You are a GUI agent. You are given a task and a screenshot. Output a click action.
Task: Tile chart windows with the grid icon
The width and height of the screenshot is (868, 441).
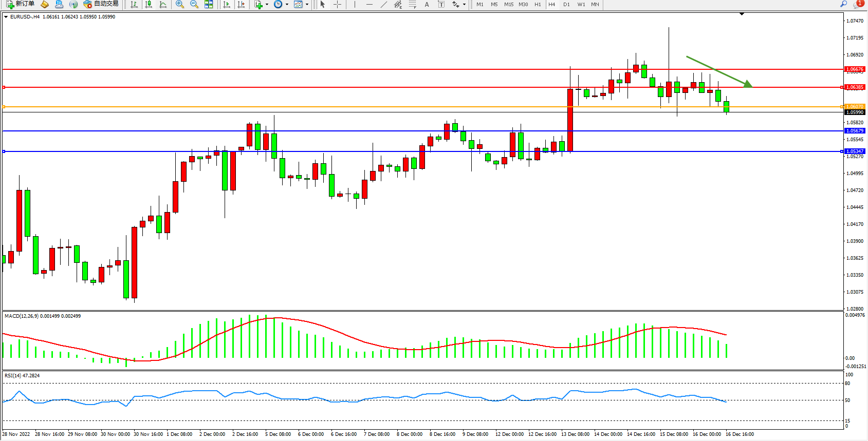click(x=209, y=4)
